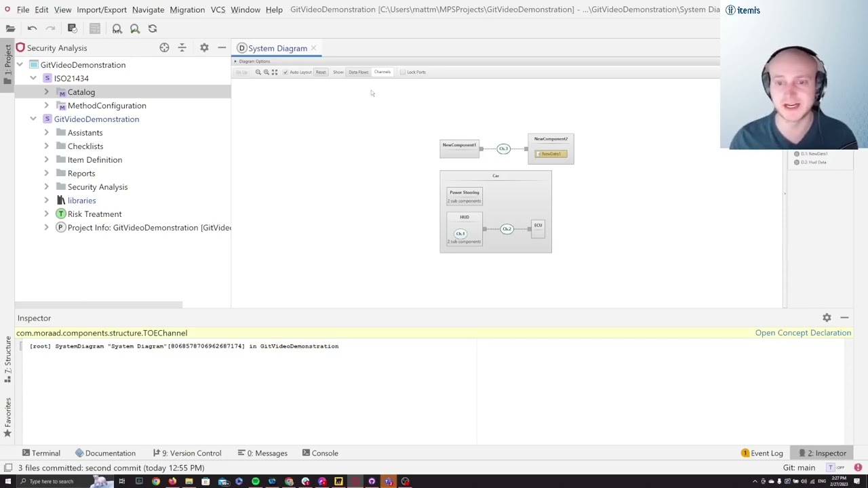The image size is (868, 488).
Task: Open the Event Log
Action: 762,453
